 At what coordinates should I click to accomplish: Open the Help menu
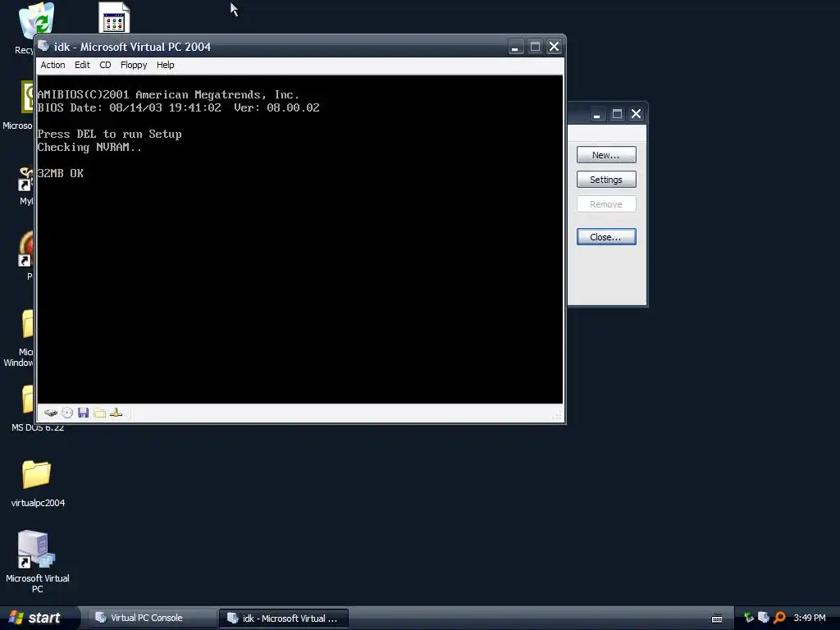(165, 65)
